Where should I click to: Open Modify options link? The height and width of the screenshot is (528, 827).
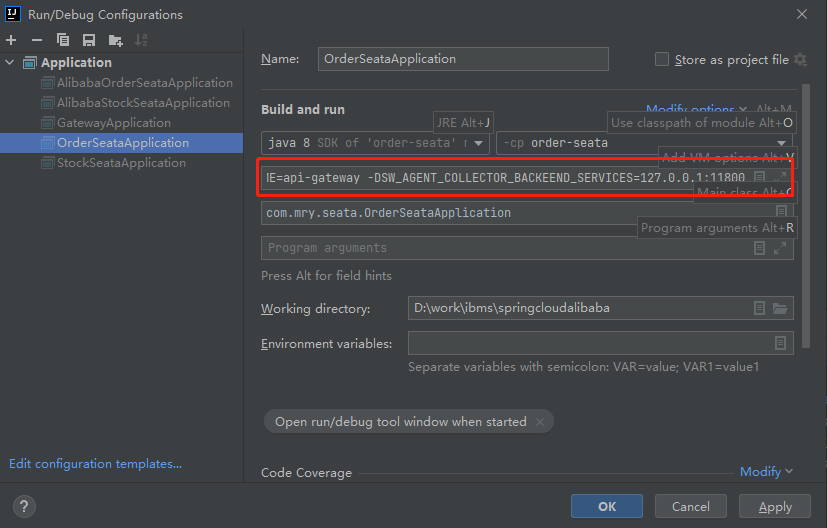(696, 109)
